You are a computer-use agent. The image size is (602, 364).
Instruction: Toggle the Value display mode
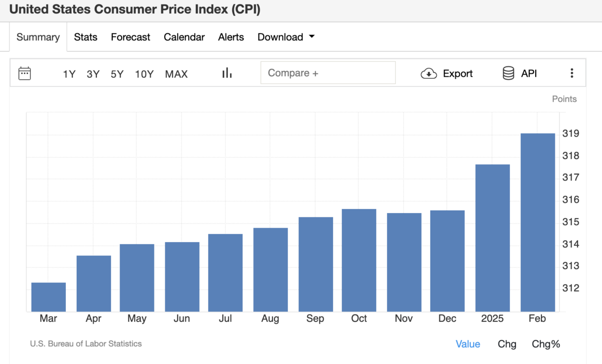tap(468, 344)
